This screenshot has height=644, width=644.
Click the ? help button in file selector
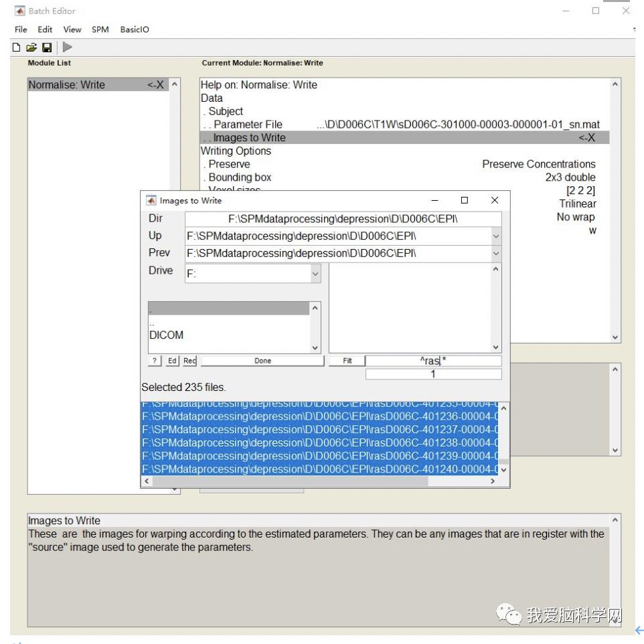[x=155, y=361]
